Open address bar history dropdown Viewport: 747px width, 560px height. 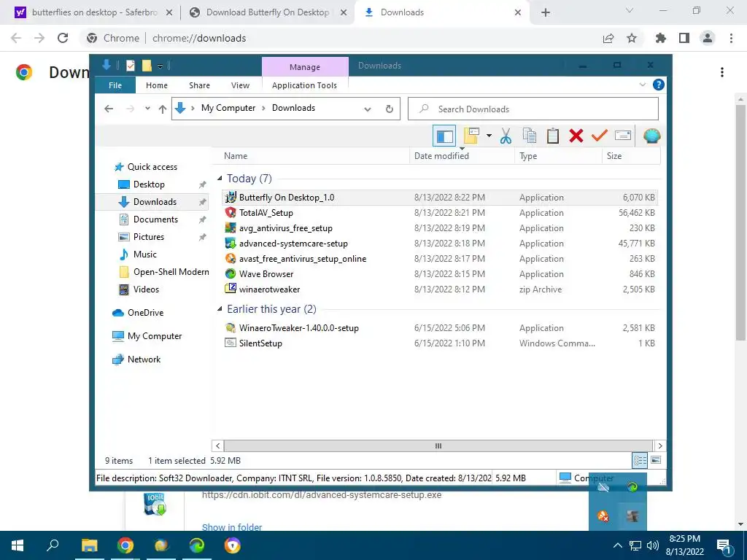(x=368, y=109)
